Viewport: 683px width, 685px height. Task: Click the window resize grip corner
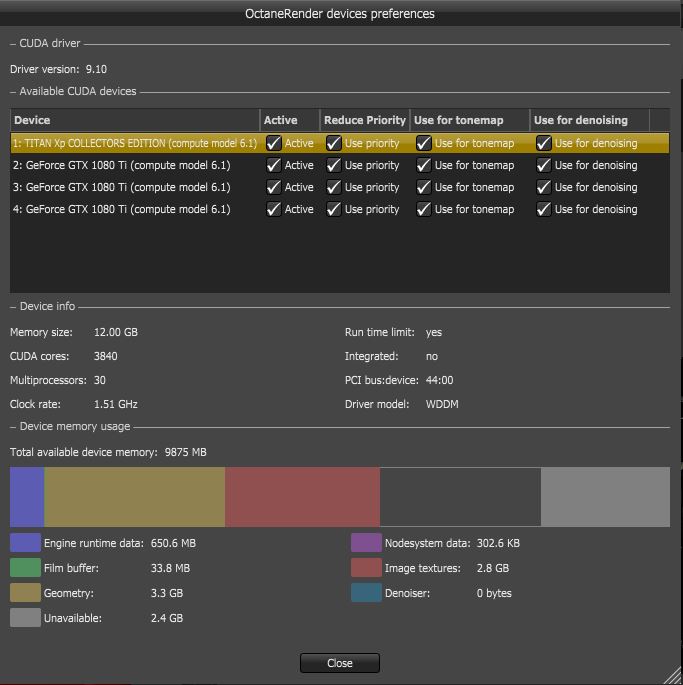673,675
